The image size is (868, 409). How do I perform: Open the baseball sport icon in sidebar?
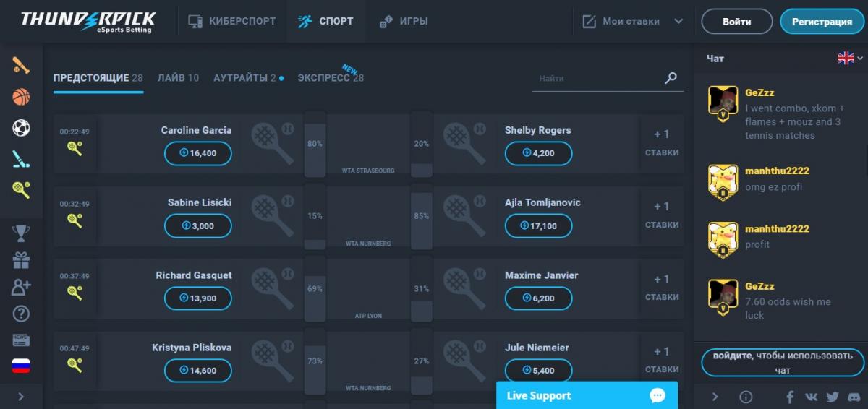click(21, 66)
